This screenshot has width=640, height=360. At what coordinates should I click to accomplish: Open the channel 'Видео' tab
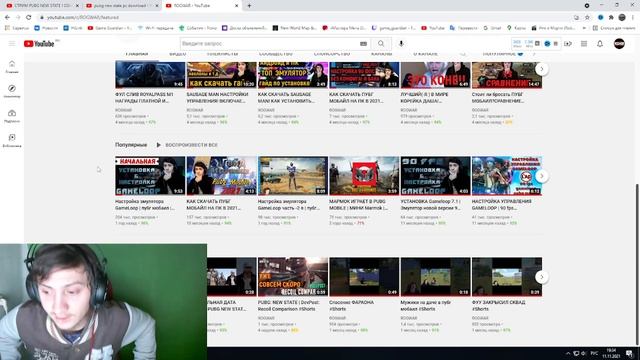pos(178,54)
